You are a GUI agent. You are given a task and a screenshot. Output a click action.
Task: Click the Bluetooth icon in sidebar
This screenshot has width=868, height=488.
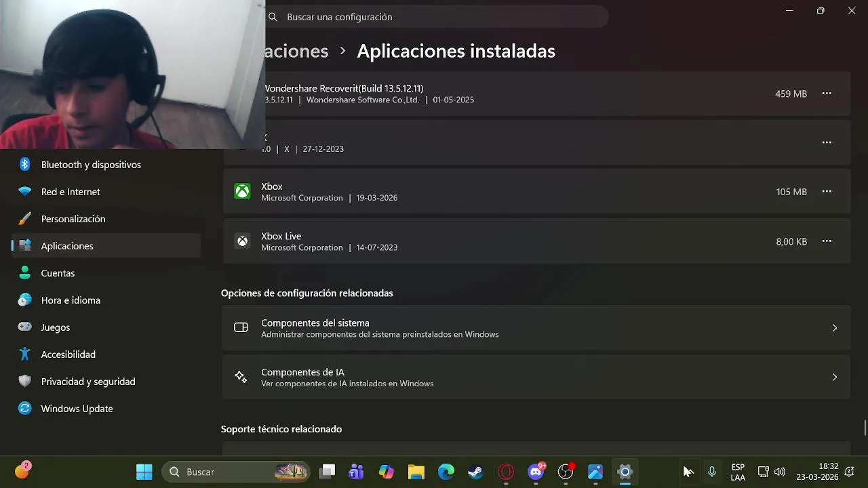[25, 165]
